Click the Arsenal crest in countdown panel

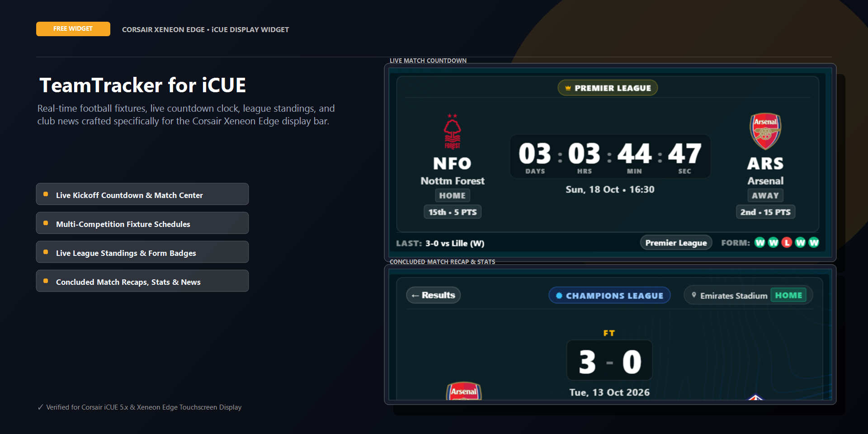click(x=765, y=131)
